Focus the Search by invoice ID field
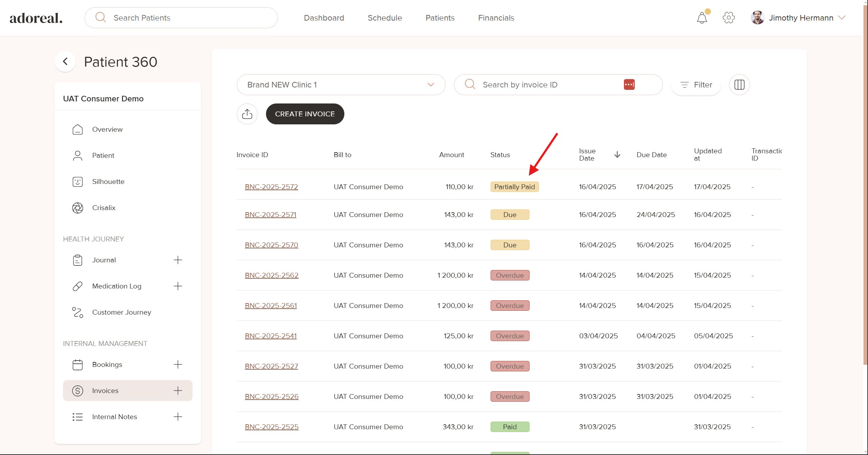Image resolution: width=868 pixels, height=455 pixels. tap(550, 85)
